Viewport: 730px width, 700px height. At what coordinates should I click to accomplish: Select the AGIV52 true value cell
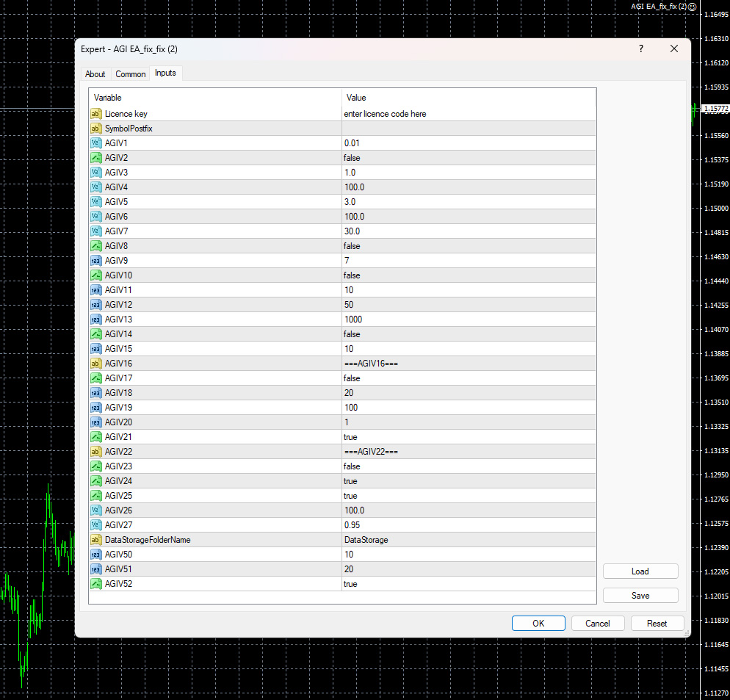coord(469,583)
